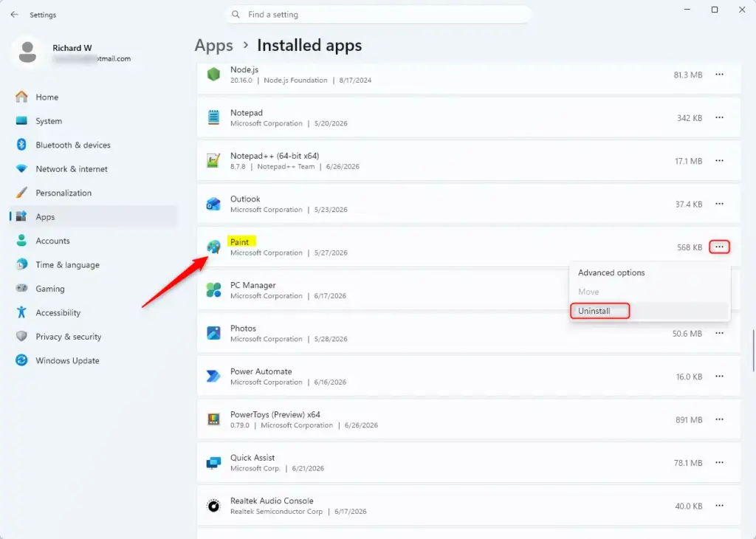Click the System sidebar icon
The width and height of the screenshot is (756, 539).
click(x=21, y=121)
